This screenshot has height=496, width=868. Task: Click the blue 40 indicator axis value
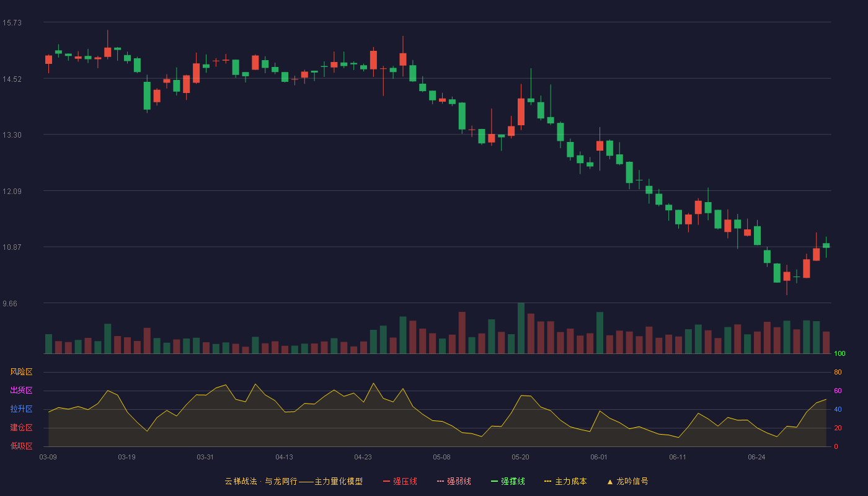coord(838,410)
